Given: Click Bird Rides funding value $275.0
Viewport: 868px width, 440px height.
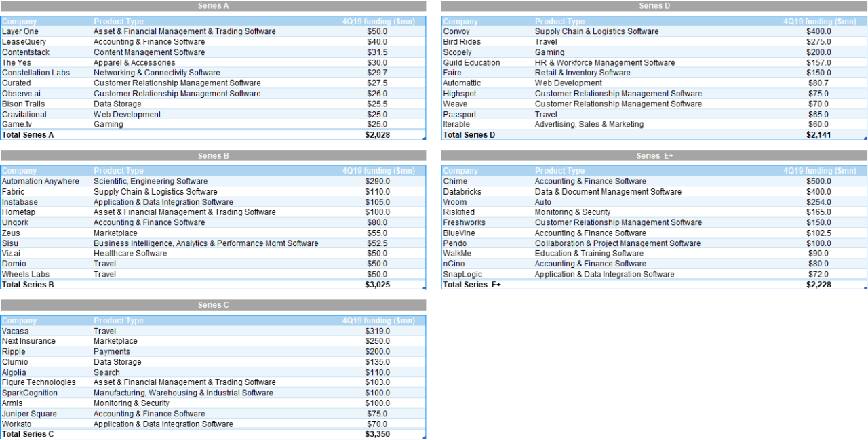Looking at the screenshot, I should pyautogui.click(x=818, y=42).
